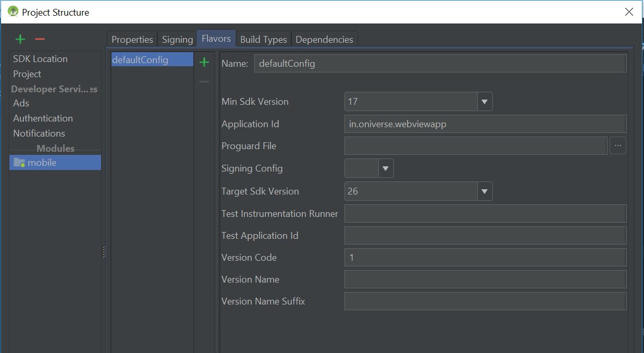Open the Build Types tab
644x353 pixels.
pyautogui.click(x=263, y=39)
